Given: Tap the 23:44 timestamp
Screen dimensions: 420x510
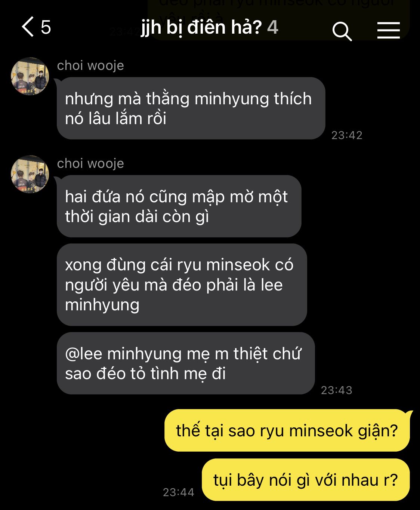Looking at the screenshot, I should [178, 492].
